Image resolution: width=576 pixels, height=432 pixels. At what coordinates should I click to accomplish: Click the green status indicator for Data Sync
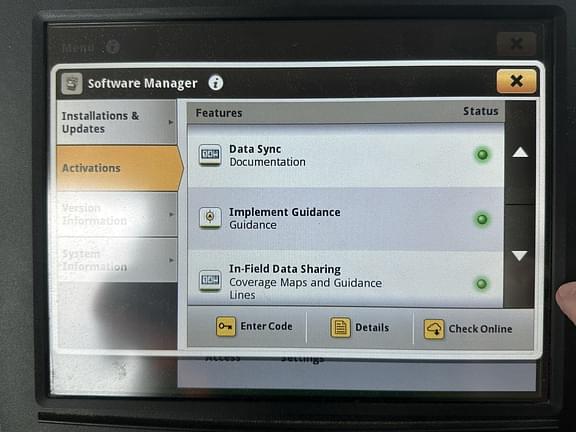(482, 154)
